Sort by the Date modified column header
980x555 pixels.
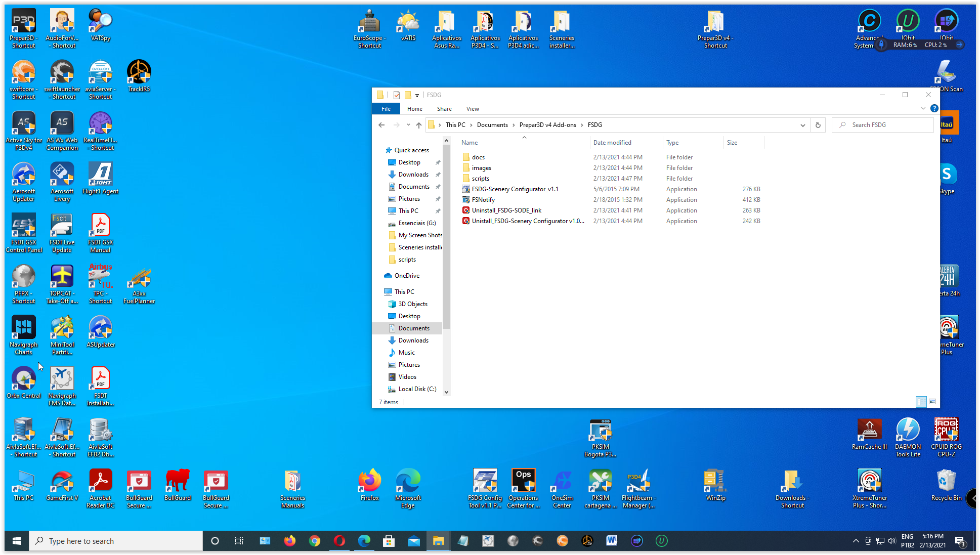[x=612, y=143]
